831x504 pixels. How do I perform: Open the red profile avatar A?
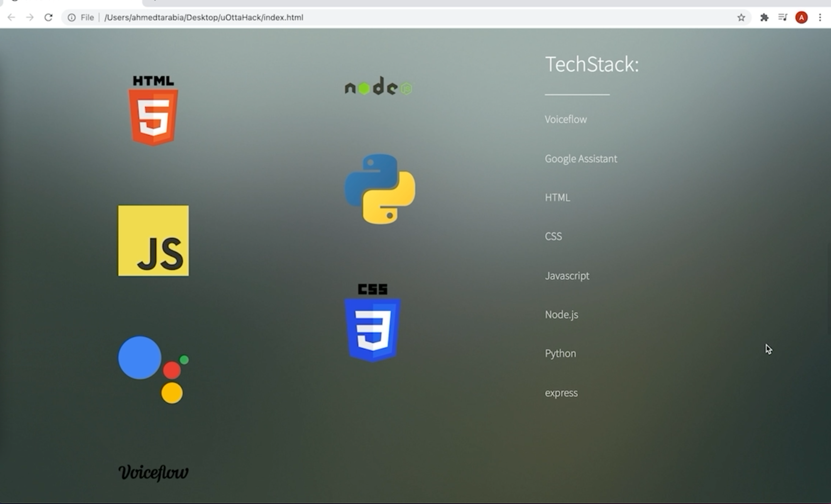click(x=801, y=17)
